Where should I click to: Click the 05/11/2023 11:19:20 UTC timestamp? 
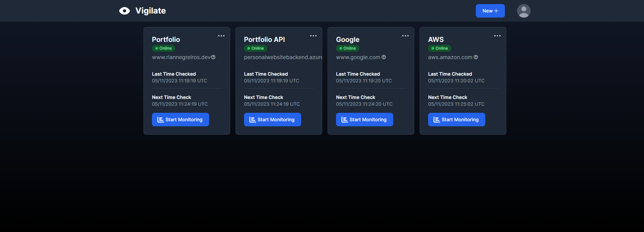click(364, 81)
